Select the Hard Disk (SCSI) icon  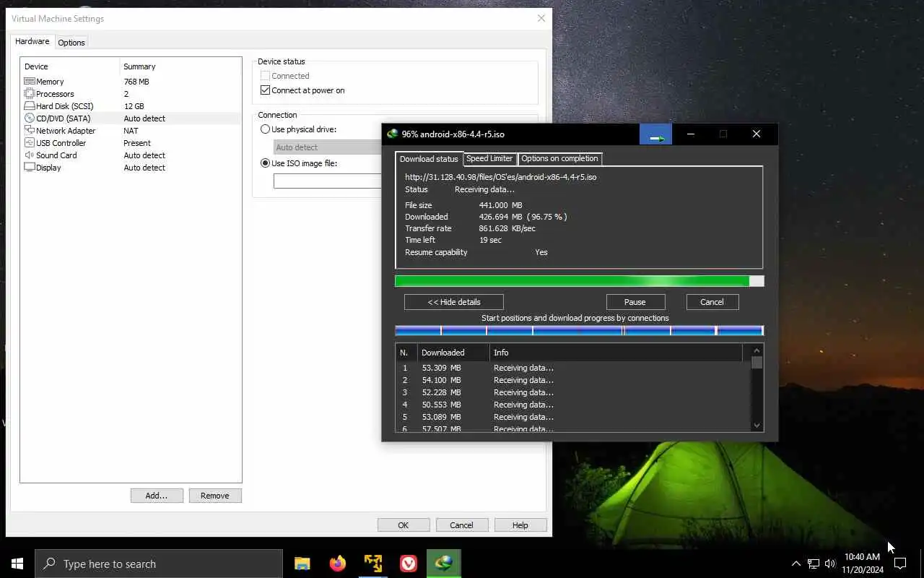30,106
